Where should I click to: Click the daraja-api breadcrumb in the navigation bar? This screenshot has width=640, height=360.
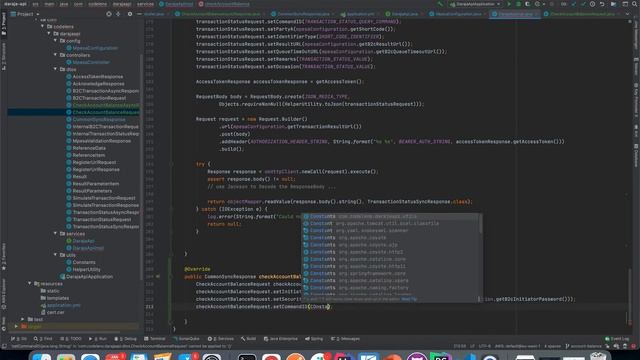pyautogui.click(x=15, y=4)
